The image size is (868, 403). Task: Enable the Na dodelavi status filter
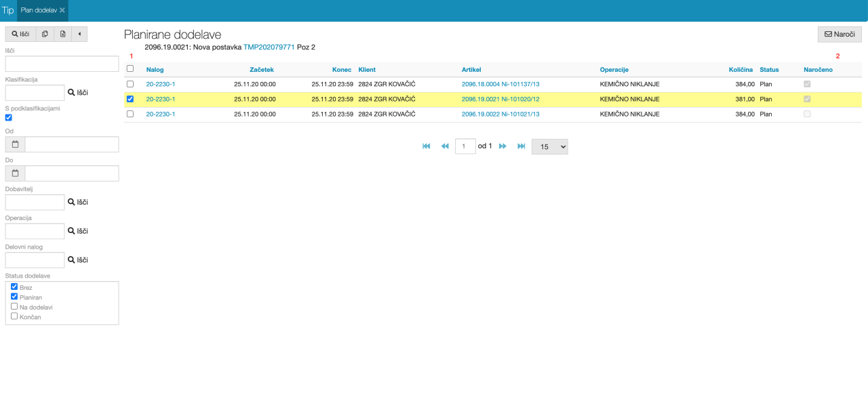[x=14, y=307]
